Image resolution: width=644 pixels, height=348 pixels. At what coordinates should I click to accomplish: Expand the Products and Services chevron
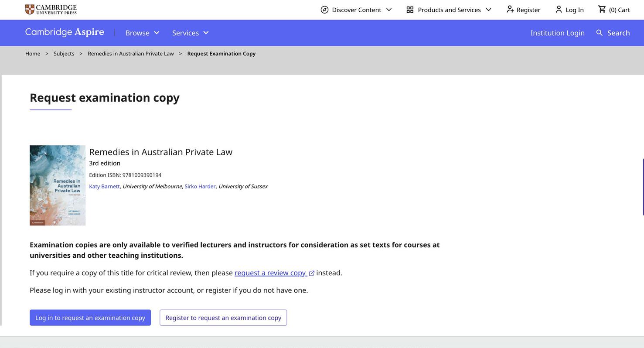tap(488, 10)
